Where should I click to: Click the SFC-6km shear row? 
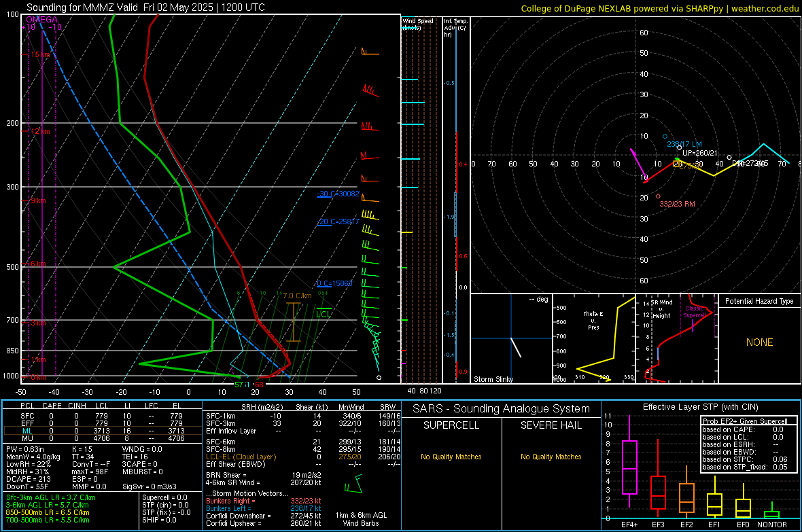click(303, 442)
